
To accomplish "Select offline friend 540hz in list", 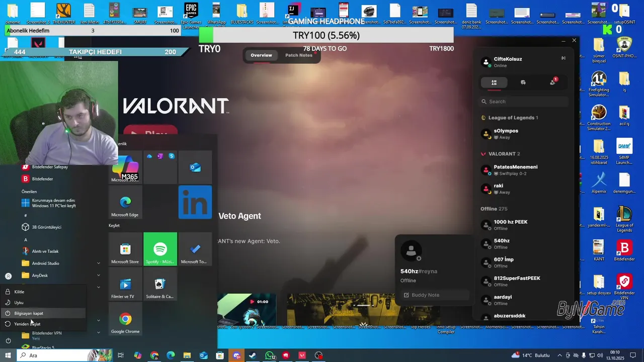I will coord(523,244).
